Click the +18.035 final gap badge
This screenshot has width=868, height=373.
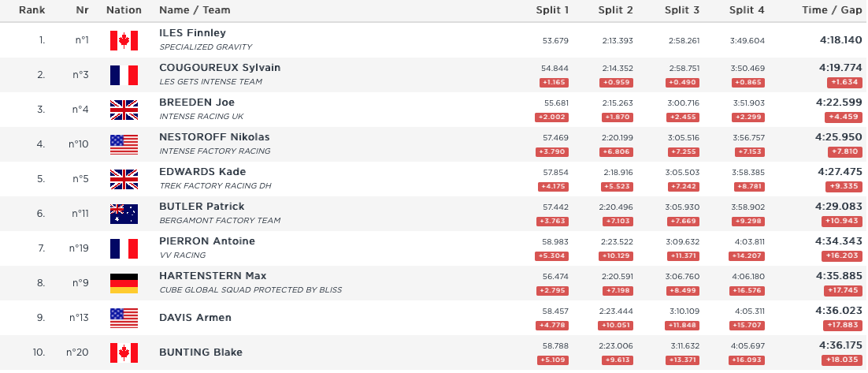842,360
